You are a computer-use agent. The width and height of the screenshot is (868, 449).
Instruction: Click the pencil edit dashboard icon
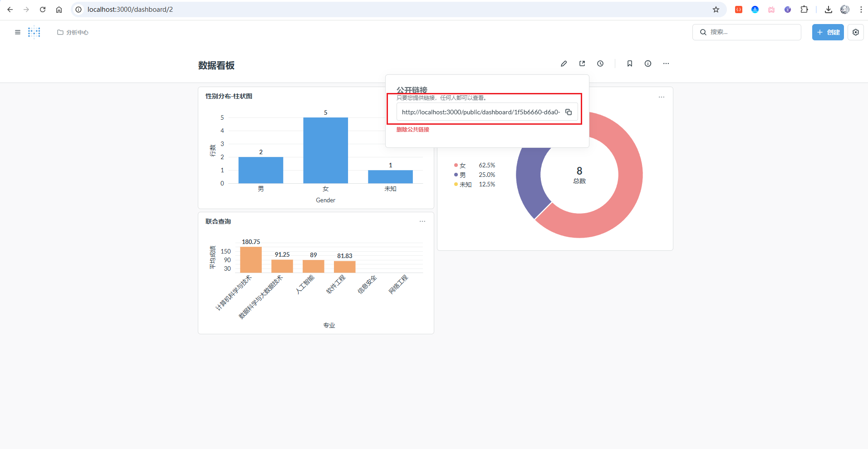pos(564,63)
